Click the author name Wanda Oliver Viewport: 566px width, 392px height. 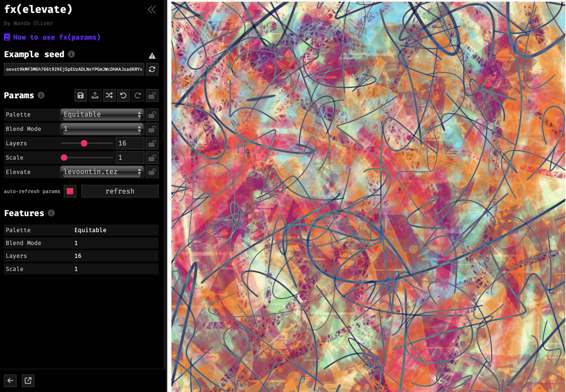[x=33, y=23]
